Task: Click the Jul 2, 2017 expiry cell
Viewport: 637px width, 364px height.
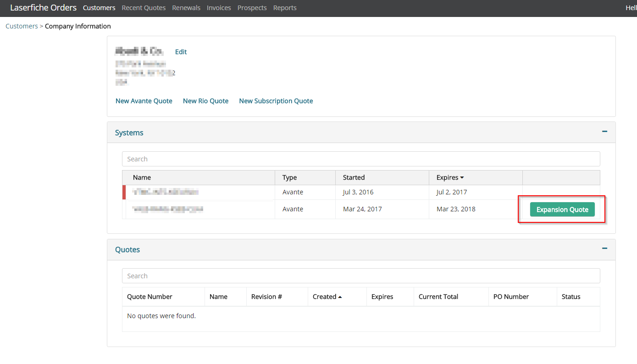Action: [x=476, y=193]
